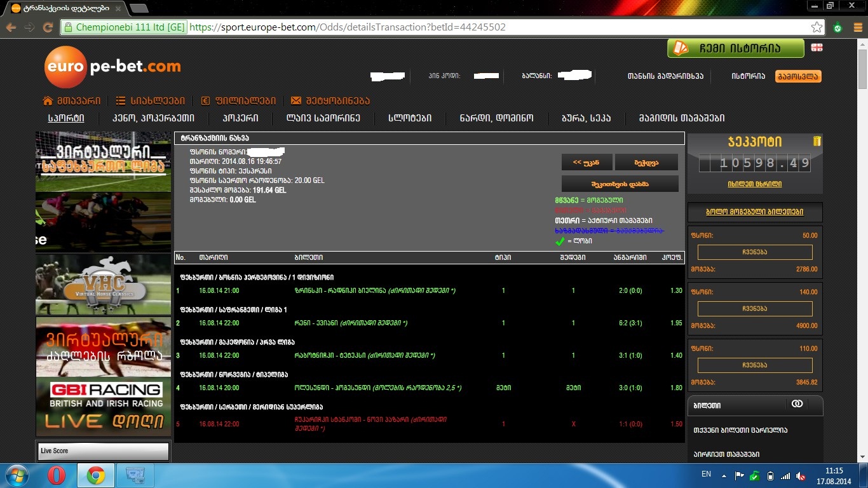
Task: Click the battery tray icon
Action: (x=771, y=475)
